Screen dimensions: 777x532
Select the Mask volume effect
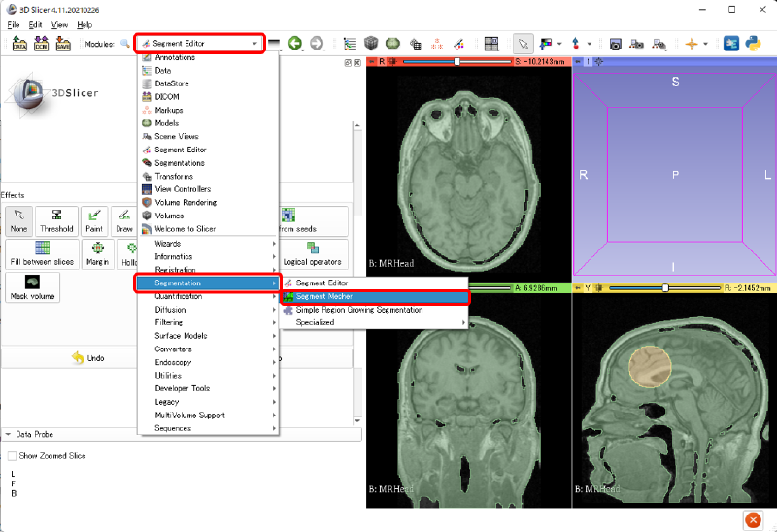click(32, 287)
